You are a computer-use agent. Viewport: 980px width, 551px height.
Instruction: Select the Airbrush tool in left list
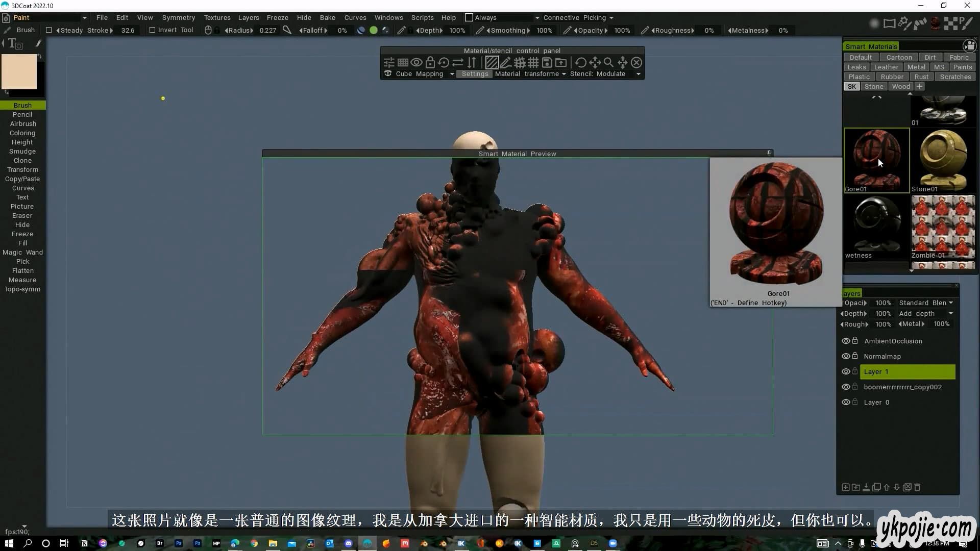(x=23, y=123)
